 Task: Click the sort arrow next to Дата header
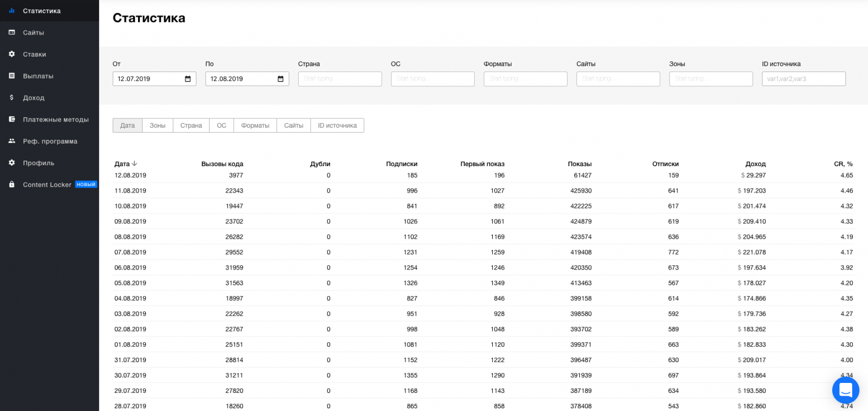click(134, 164)
